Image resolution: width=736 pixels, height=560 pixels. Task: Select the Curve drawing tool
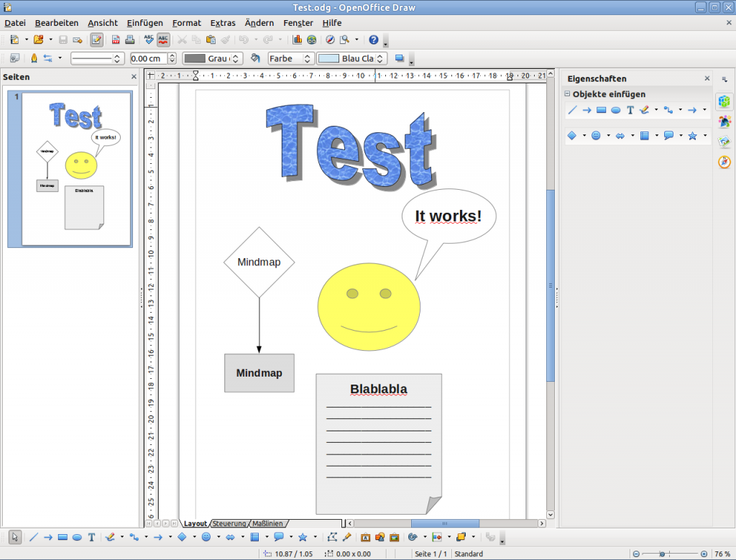(109, 537)
